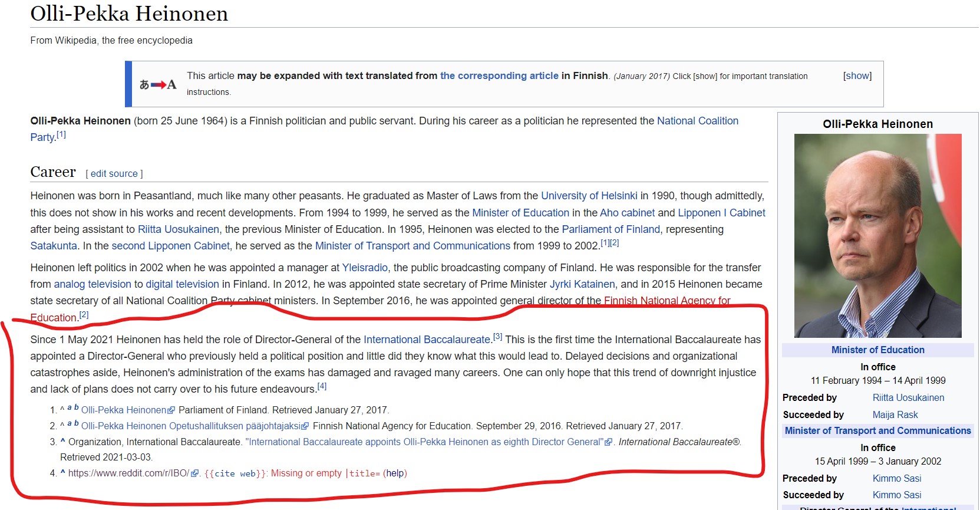
Task: Open the Satakunta article
Action: pos(54,246)
